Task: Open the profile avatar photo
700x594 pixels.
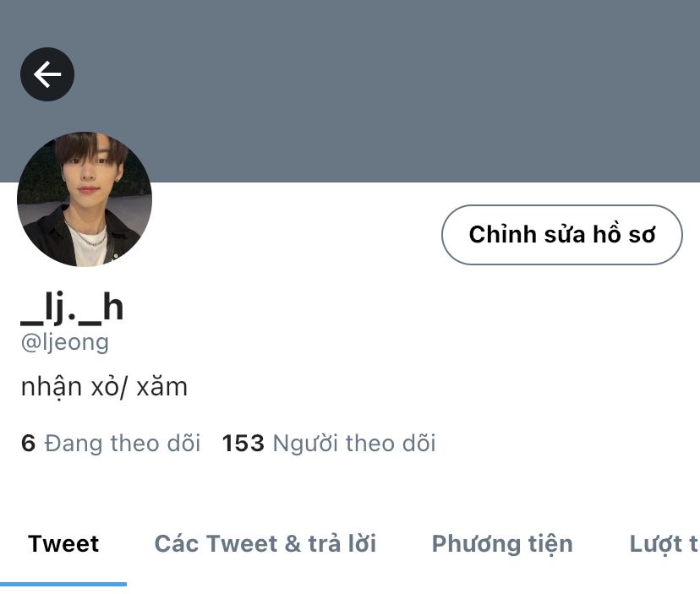Action: point(85,199)
